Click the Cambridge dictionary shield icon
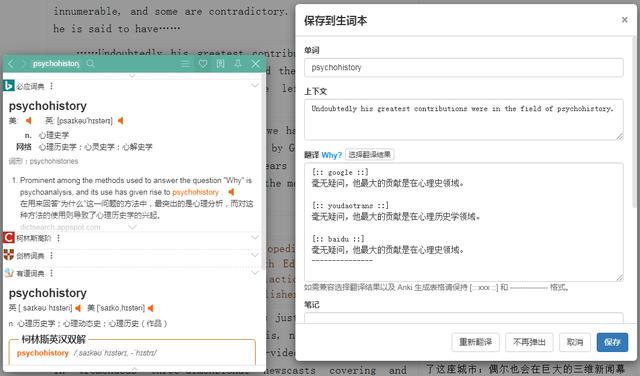Viewport: 640px width, 376px height. [9, 255]
